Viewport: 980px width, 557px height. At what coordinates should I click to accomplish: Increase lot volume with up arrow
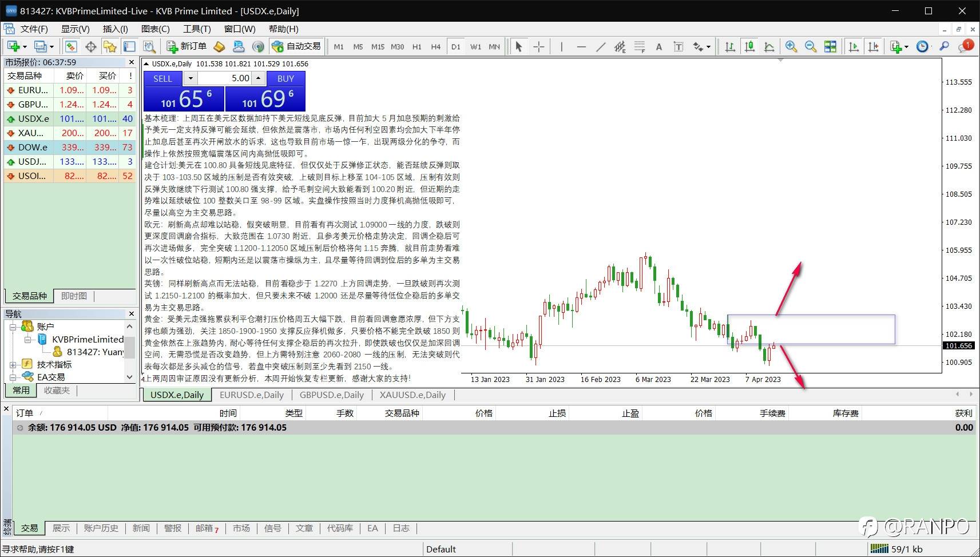coord(259,78)
